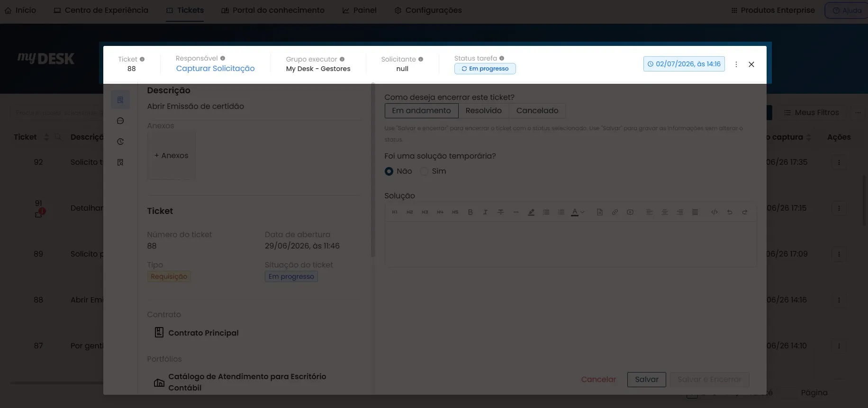Click Cancelar link

[598, 380]
